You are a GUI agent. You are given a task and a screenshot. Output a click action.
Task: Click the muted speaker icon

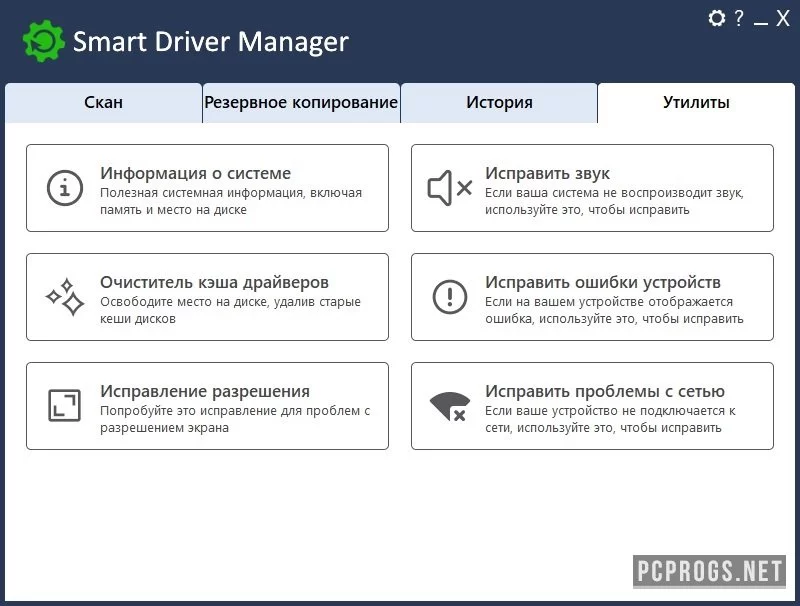click(449, 188)
